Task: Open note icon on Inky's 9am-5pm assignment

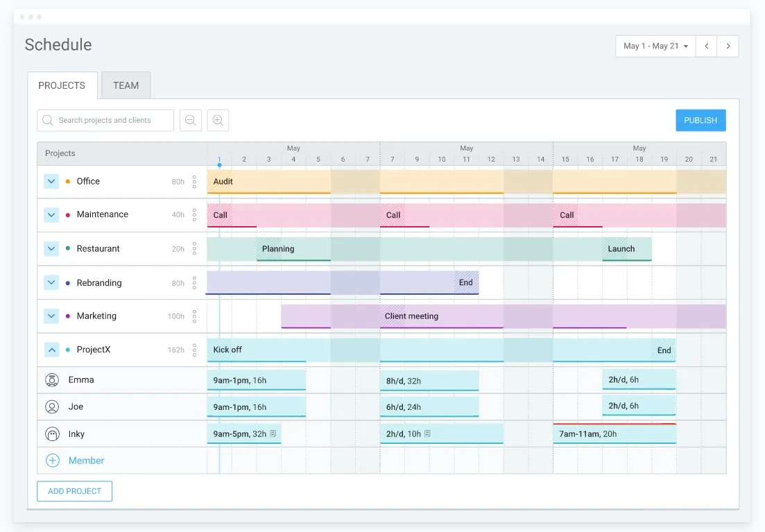Action: (273, 434)
